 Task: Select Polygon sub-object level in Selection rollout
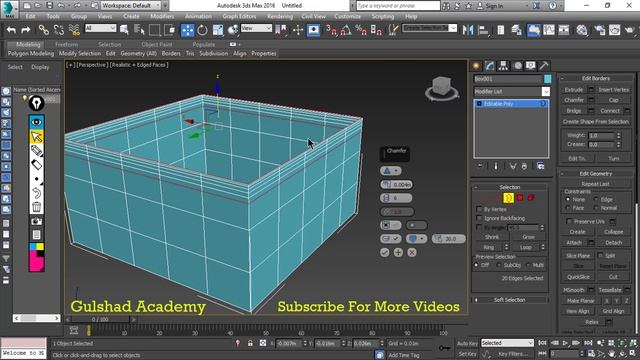point(520,198)
